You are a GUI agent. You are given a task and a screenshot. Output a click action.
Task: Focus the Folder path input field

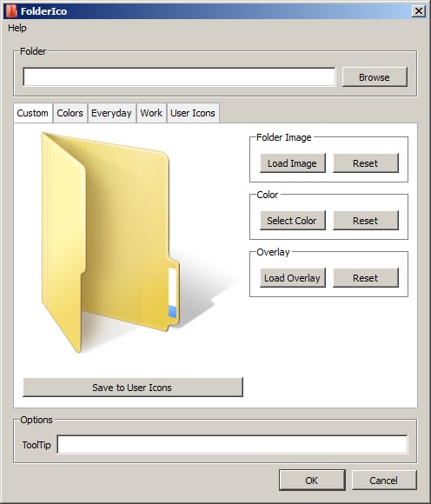pyautogui.click(x=179, y=76)
